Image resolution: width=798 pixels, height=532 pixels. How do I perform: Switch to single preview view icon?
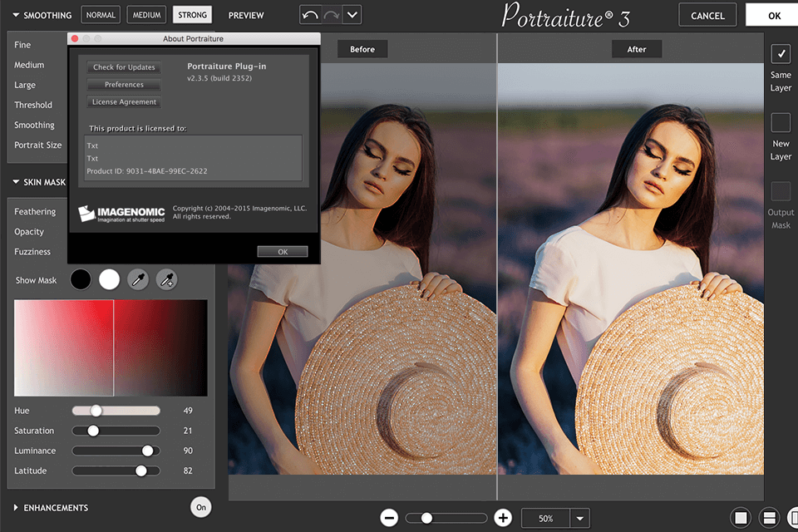coord(741,518)
